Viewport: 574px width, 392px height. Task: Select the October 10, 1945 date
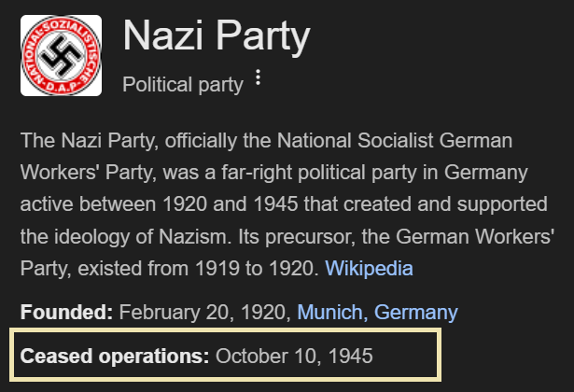pyautogui.click(x=294, y=357)
